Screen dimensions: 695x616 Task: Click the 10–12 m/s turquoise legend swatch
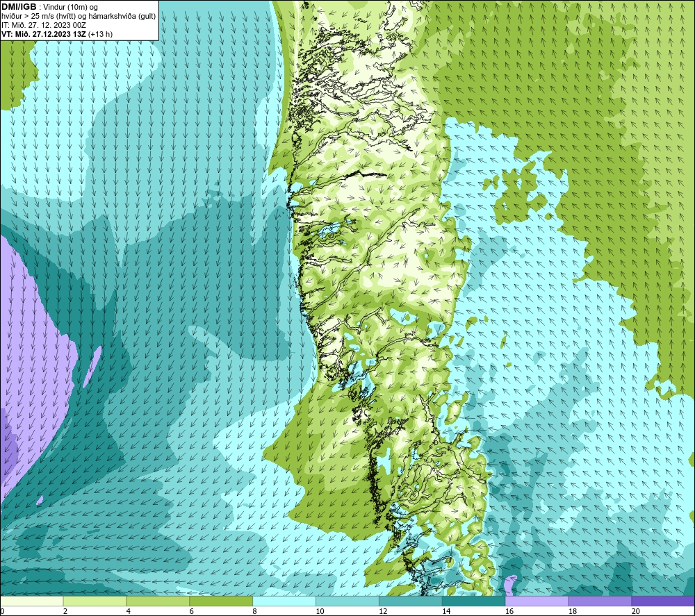click(x=347, y=601)
